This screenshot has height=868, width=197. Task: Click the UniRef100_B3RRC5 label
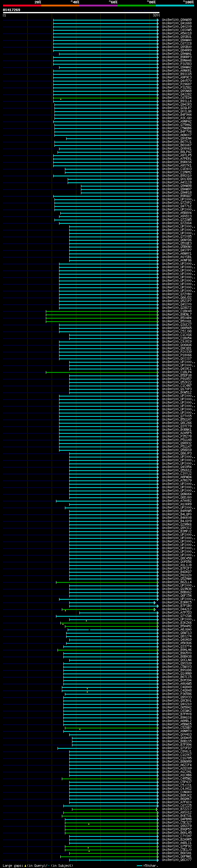pos(177,603)
